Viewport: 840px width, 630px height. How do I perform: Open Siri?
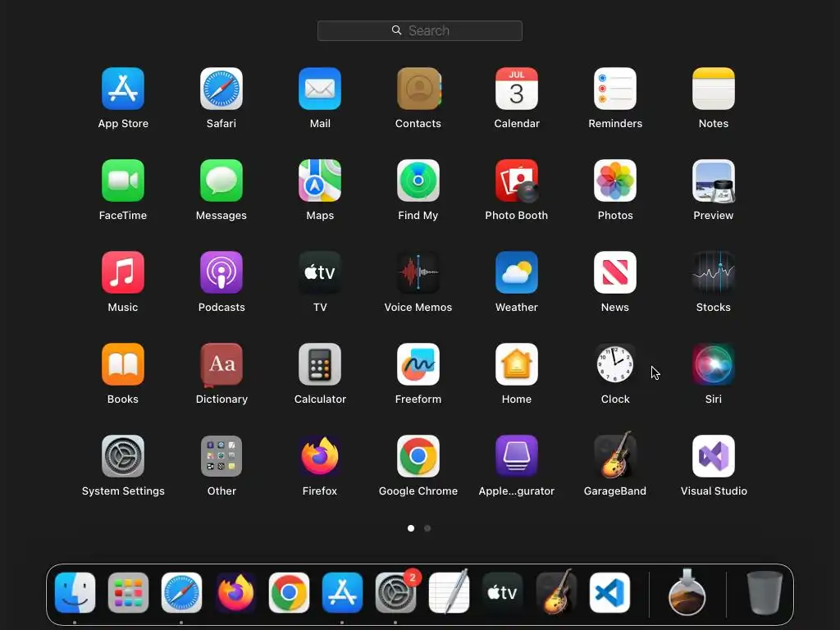click(x=714, y=364)
